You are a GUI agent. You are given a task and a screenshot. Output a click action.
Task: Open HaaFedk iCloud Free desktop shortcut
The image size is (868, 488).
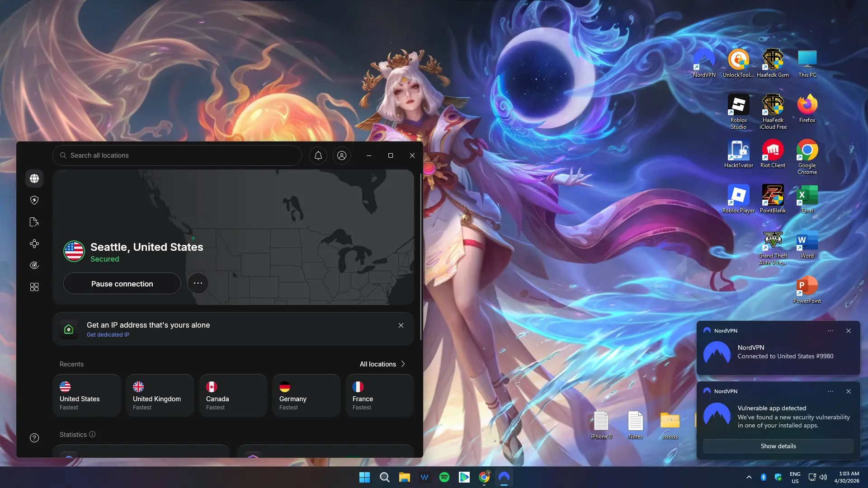[773, 112]
